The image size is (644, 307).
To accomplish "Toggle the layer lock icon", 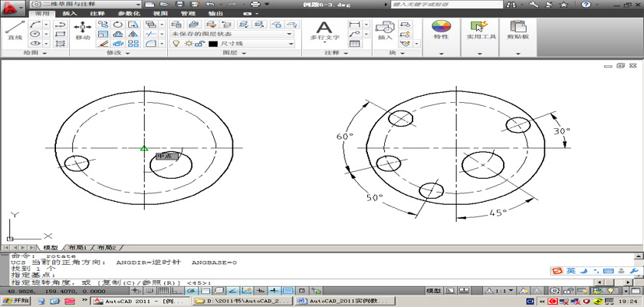I will pos(197,44).
